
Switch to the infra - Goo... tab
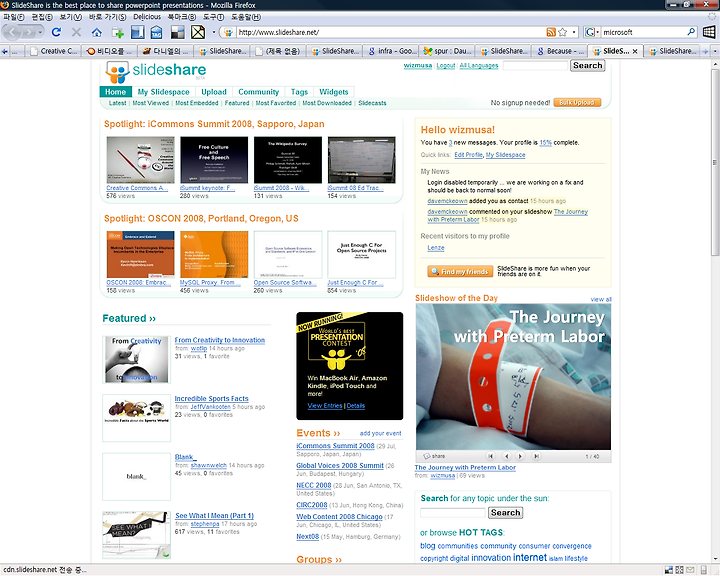tap(392, 51)
